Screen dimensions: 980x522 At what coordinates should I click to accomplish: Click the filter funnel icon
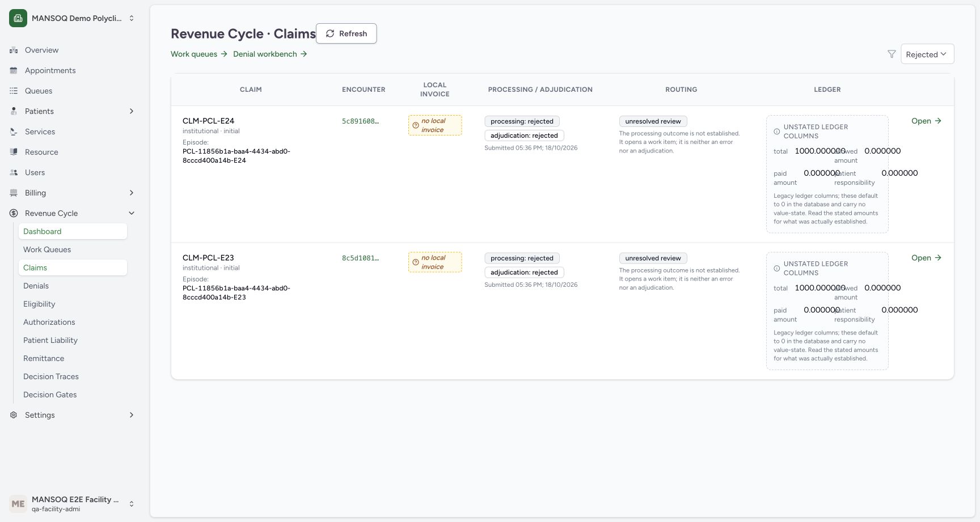click(892, 54)
